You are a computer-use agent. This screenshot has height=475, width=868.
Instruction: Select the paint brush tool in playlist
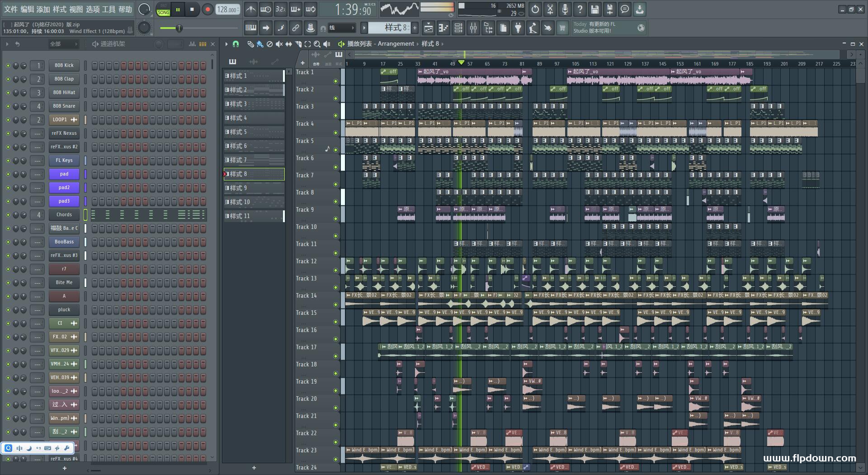(x=260, y=44)
